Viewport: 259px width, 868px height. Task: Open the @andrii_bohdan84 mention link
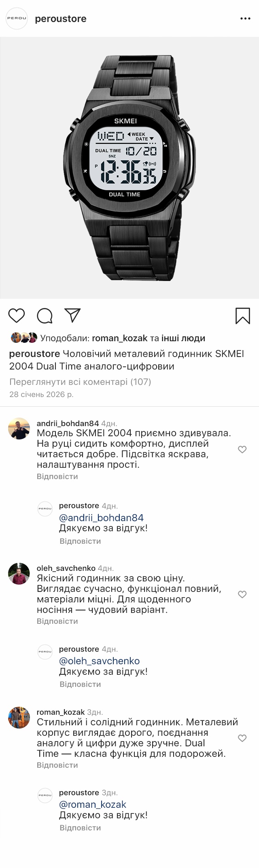click(101, 518)
